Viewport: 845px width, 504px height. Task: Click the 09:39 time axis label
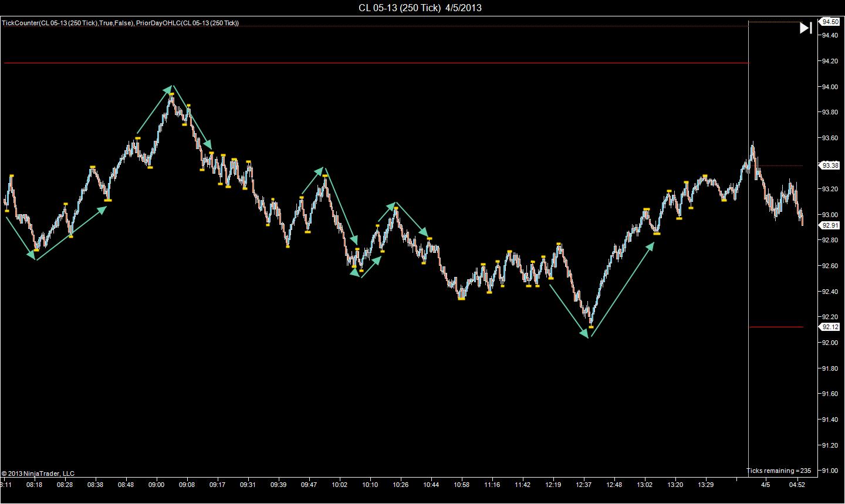tap(278, 485)
